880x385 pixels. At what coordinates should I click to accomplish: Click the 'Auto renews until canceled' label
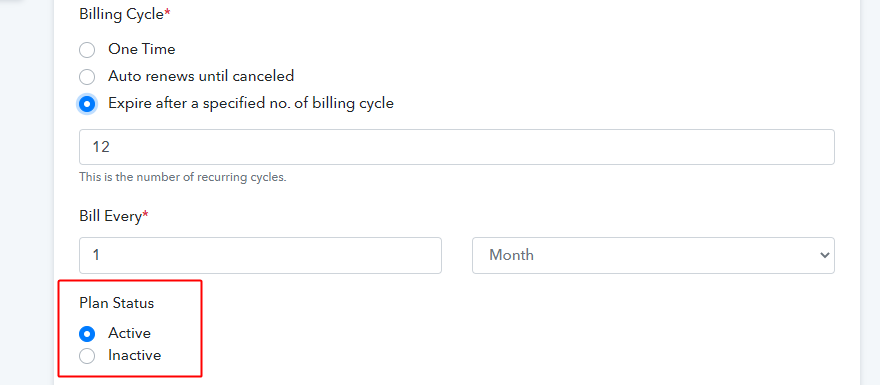point(201,76)
